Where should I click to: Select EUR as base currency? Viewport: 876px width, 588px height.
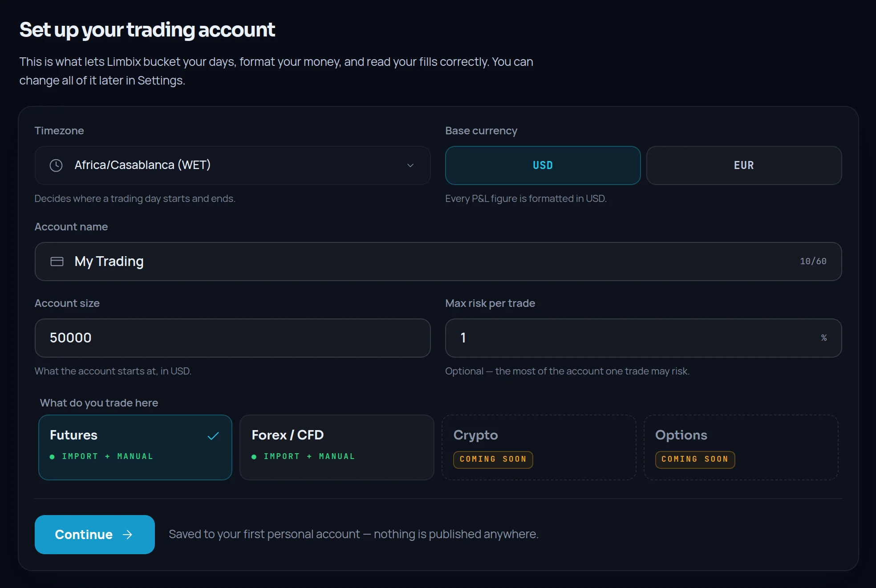[744, 165]
